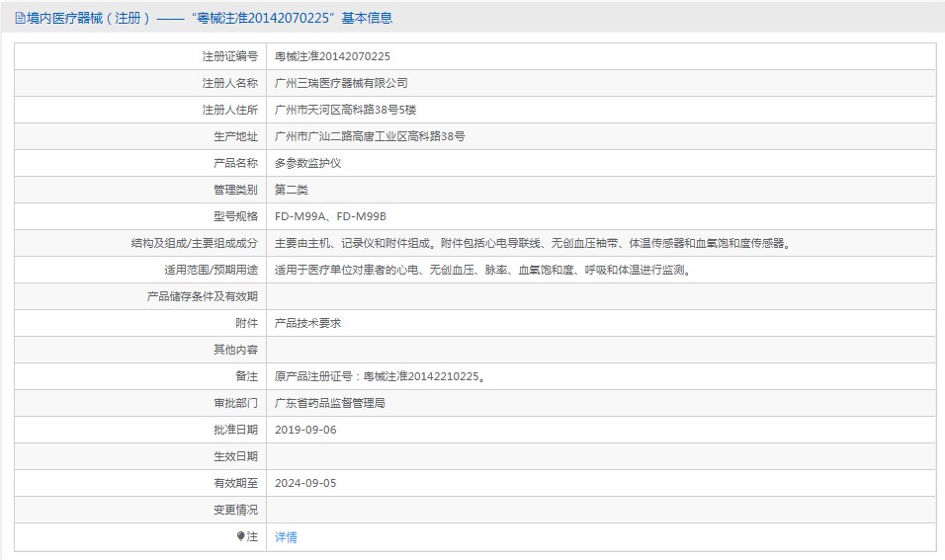The height and width of the screenshot is (560, 945).
Task: Click the 有效期至 label
Action: [x=235, y=483]
